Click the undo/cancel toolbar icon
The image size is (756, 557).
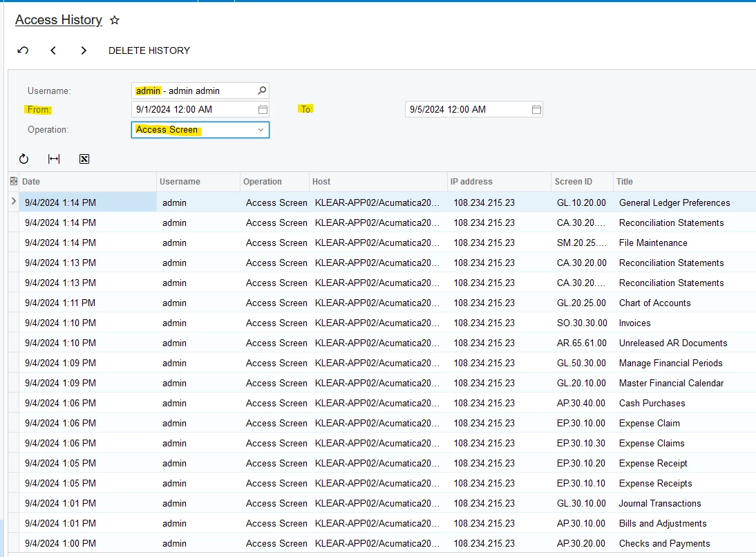pyautogui.click(x=23, y=50)
